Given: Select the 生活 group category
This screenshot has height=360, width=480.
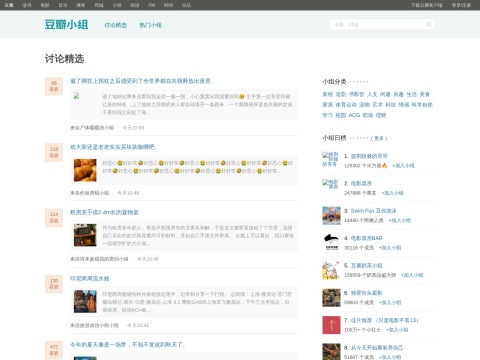Looking at the screenshot, I should (412, 94).
